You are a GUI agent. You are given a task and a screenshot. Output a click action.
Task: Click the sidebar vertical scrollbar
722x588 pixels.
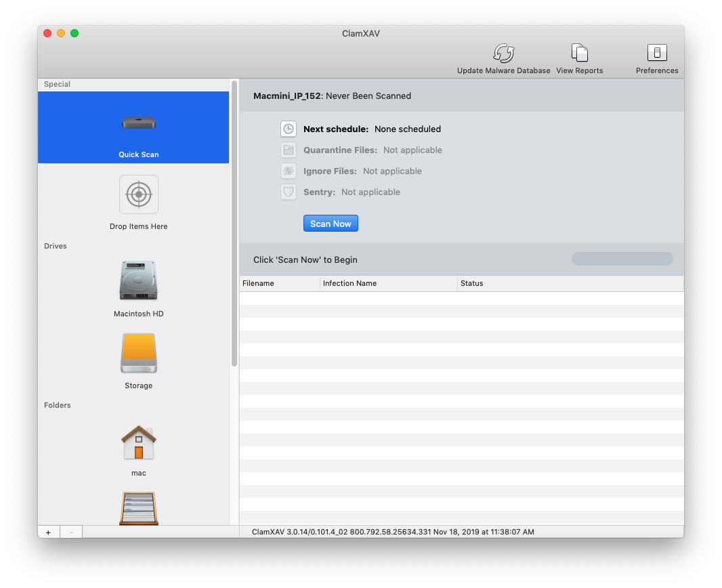pyautogui.click(x=234, y=224)
